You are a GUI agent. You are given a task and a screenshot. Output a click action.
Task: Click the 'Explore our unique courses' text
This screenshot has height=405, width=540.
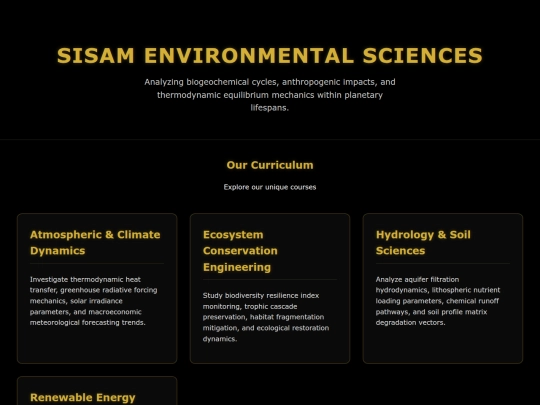coord(270,187)
